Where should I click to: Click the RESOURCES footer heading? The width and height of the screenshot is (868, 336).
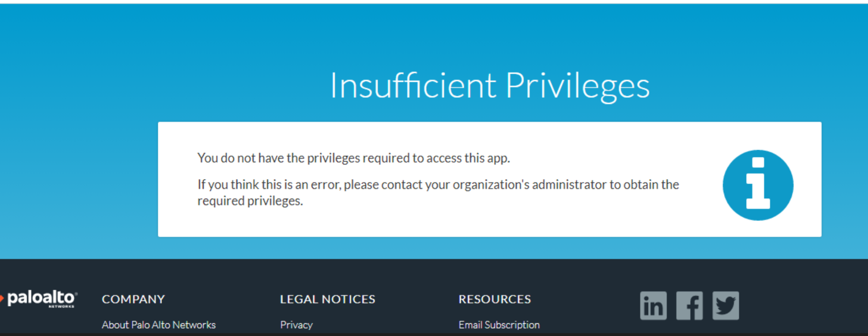[x=494, y=299]
